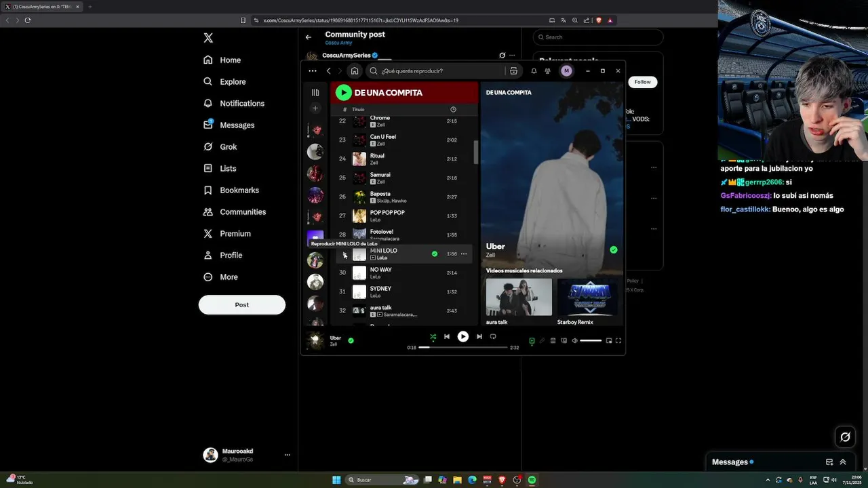Seek on the song progress bar
The height and width of the screenshot is (488, 868).
[463, 347]
